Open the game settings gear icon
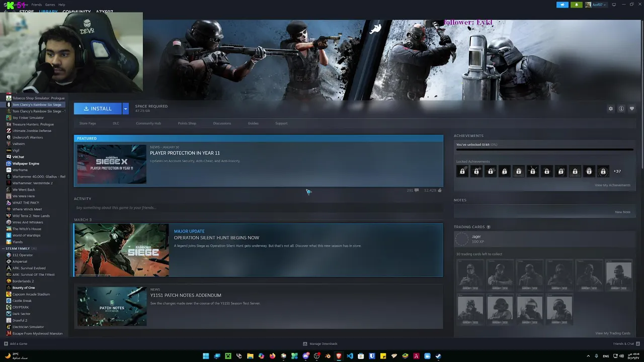Image resolution: width=644 pixels, height=362 pixels. (611, 109)
